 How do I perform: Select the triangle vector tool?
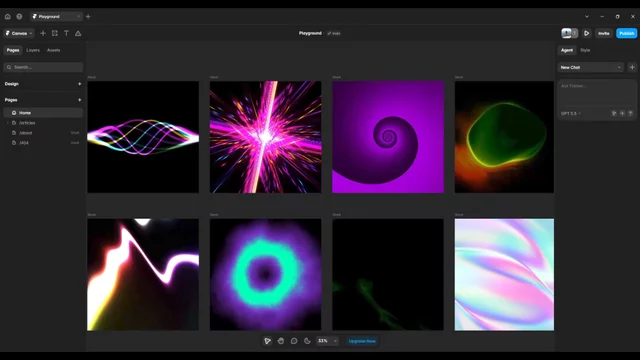(78, 33)
